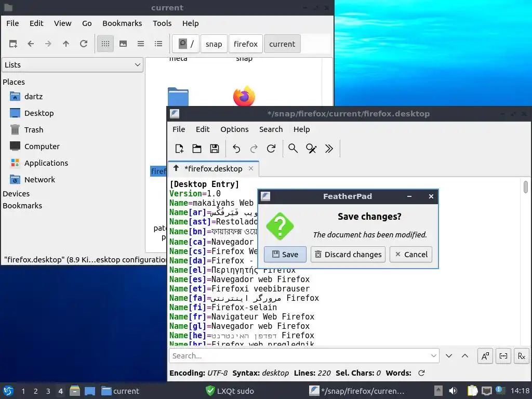Open dartz home in Places
The width and height of the screenshot is (532, 399).
[x=33, y=96]
